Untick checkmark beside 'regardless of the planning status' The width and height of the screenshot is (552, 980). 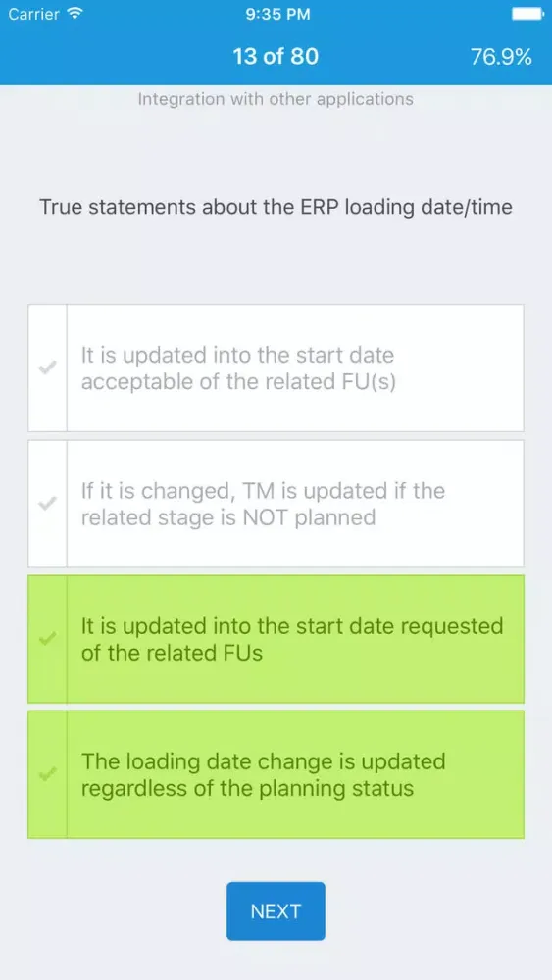point(47,774)
